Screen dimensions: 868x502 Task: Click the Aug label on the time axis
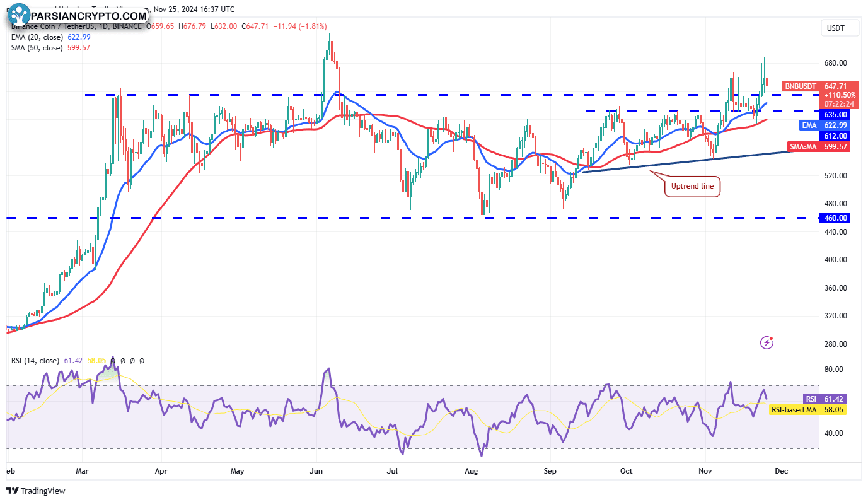point(471,470)
